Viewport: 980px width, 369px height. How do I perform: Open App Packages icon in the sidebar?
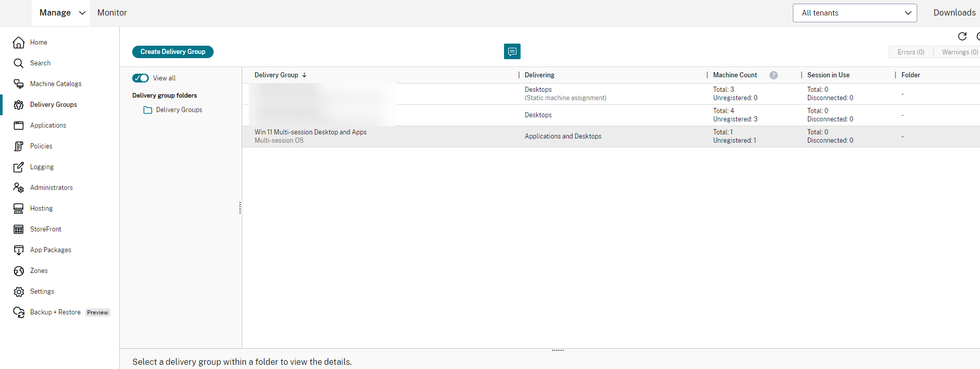pos(19,250)
